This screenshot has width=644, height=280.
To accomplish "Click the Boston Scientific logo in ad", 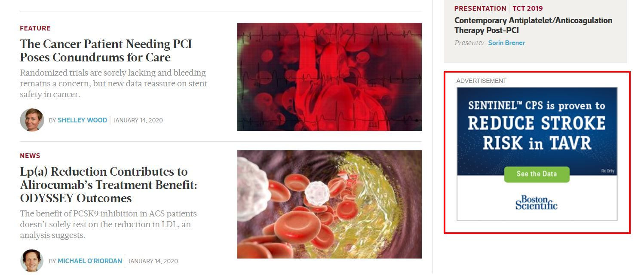I will (x=537, y=202).
